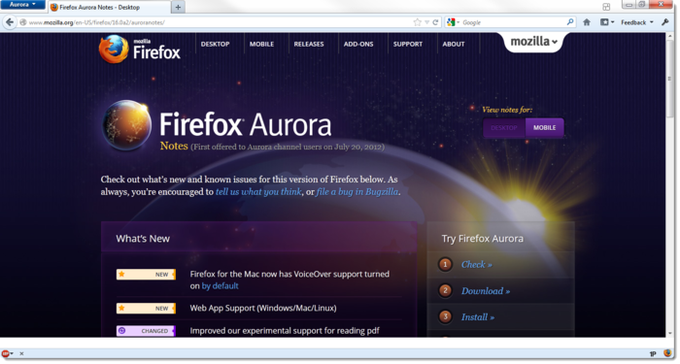This screenshot has height=364, width=680.
Task: Open the ADD-ONS navigation item
Action: 359,44
